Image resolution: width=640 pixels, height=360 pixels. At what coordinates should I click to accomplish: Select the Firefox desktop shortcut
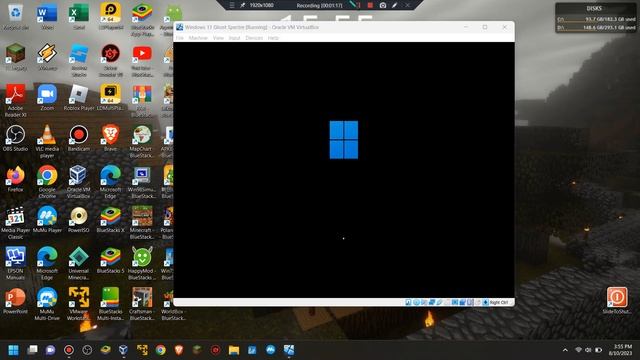point(16,179)
